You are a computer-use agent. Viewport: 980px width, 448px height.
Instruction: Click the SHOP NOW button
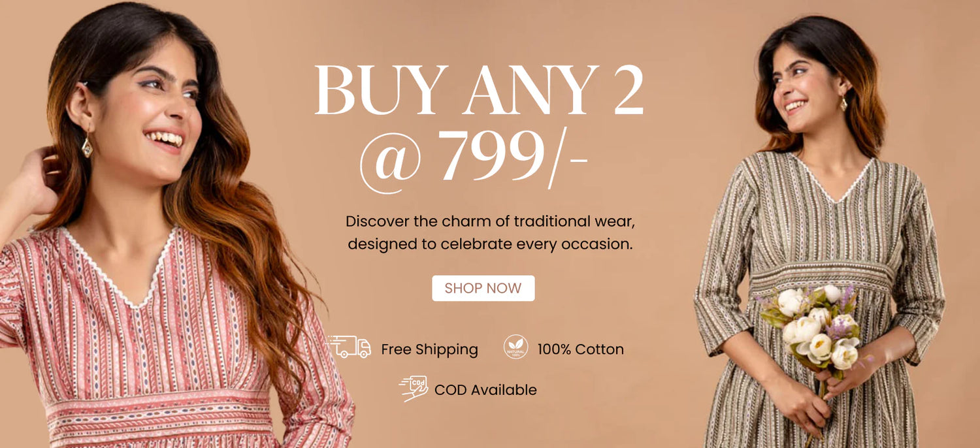pos(483,288)
